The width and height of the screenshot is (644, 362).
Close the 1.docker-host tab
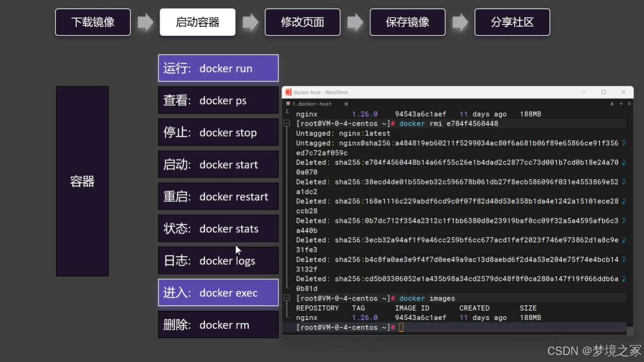(x=346, y=104)
